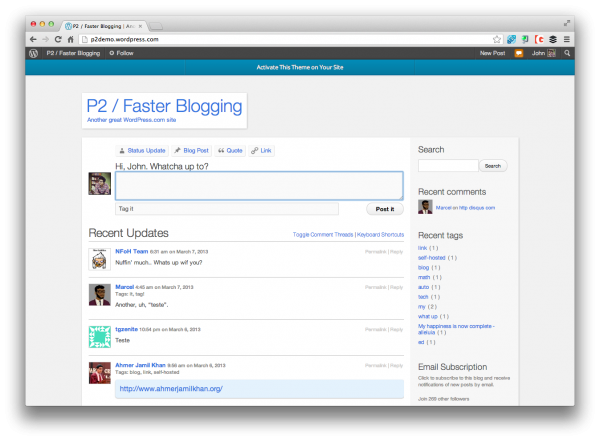Viewport: 600px width, 441px height.
Task: Click the browser forward arrow
Action: 46,39
